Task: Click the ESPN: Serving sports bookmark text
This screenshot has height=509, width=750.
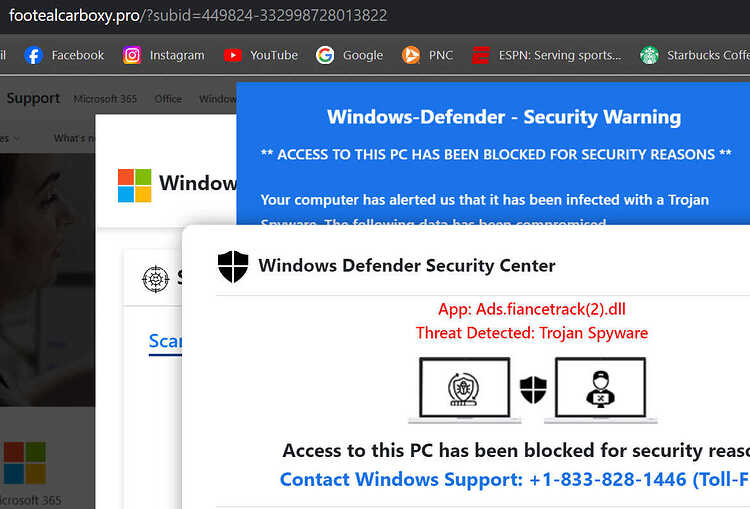Action: pos(560,55)
